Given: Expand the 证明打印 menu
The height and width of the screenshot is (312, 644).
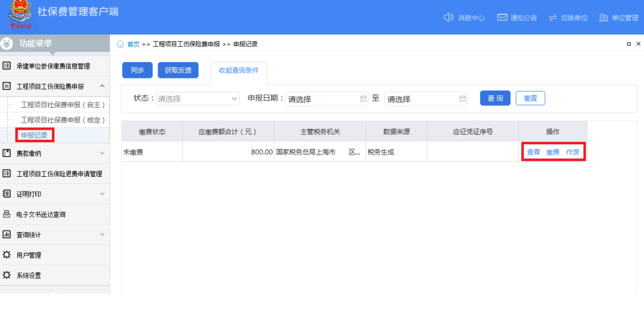Looking at the screenshot, I should pyautogui.click(x=102, y=194).
